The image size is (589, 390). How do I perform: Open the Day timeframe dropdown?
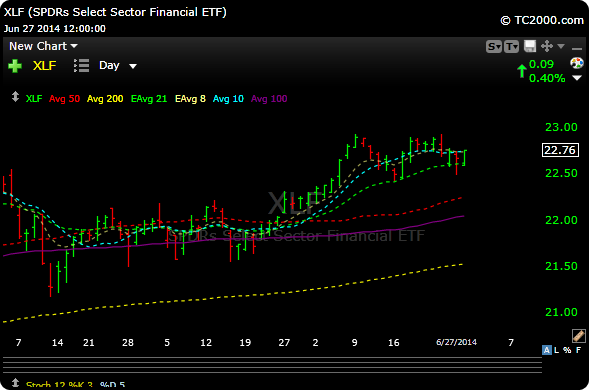click(118, 66)
